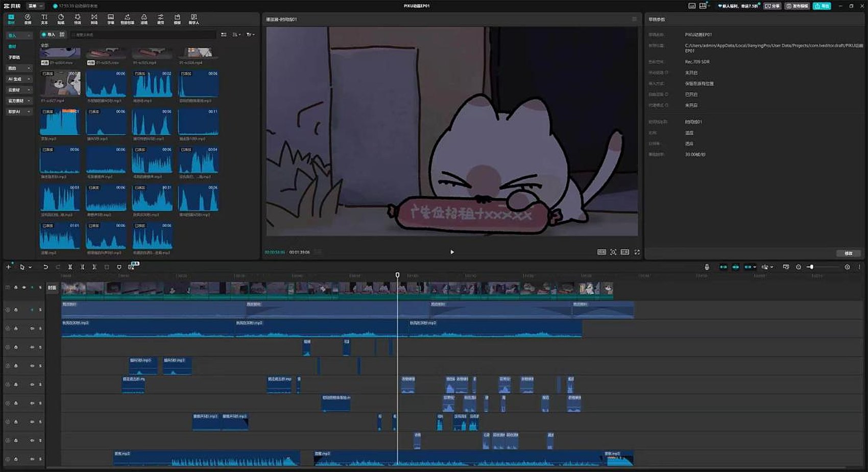
Task: Open the Filters (滤镜) panel icon
Action: [144, 19]
